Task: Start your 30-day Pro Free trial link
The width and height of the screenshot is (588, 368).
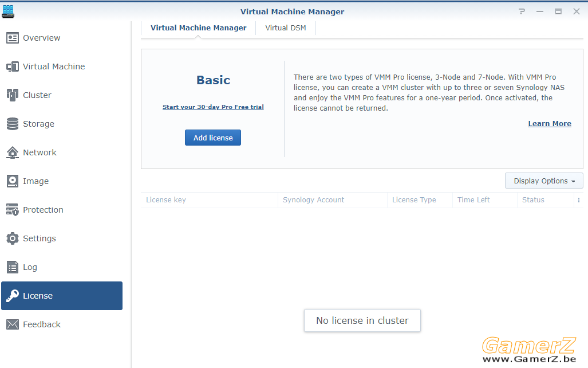Action: point(213,107)
